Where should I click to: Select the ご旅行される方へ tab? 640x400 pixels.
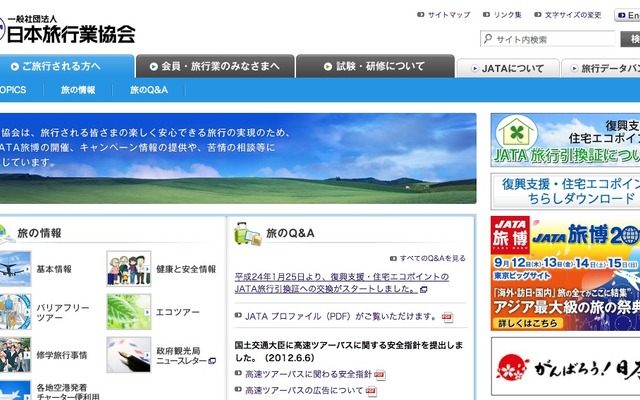pos(67,66)
